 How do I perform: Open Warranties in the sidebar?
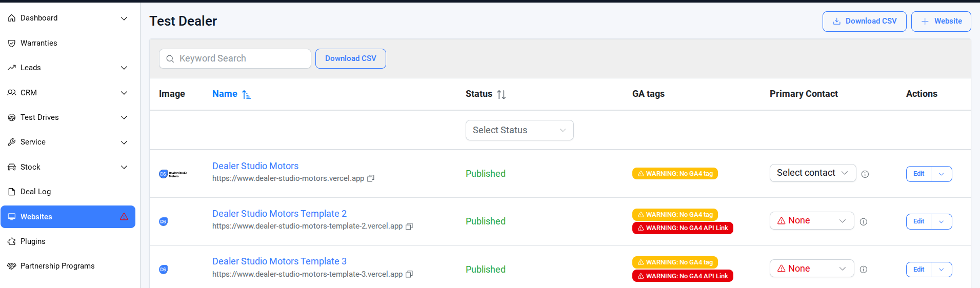click(x=39, y=43)
